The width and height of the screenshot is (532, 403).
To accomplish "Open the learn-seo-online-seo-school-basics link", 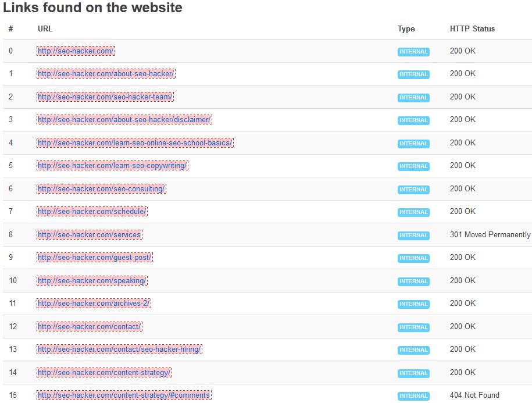I will 135,143.
